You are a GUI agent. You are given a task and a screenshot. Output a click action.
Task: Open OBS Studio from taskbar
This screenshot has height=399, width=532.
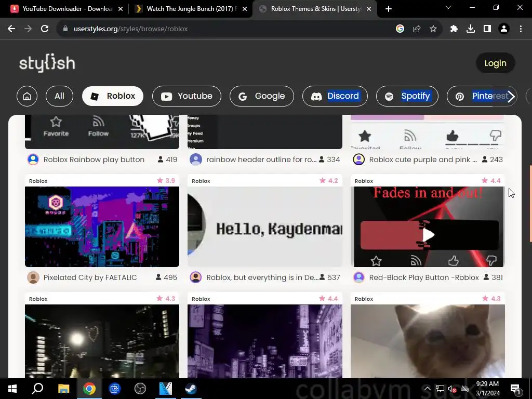140,389
